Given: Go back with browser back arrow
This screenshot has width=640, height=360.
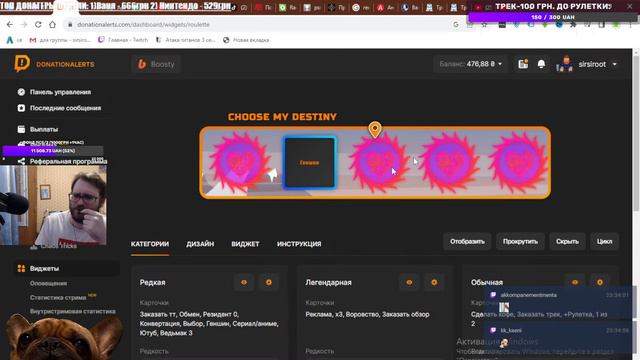Looking at the screenshot, I should click(x=10, y=24).
